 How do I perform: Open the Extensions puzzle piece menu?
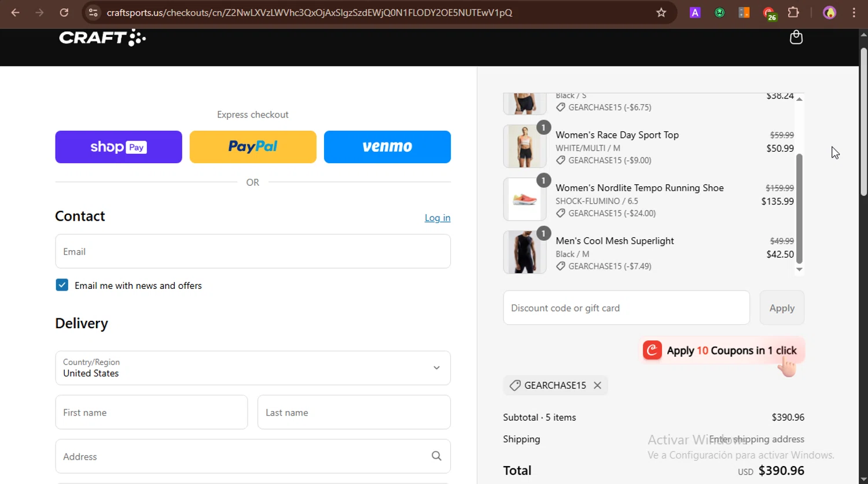pyautogui.click(x=793, y=12)
